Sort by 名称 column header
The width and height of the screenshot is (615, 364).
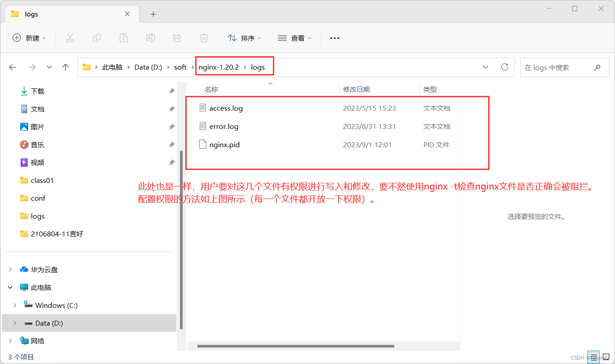click(x=211, y=89)
